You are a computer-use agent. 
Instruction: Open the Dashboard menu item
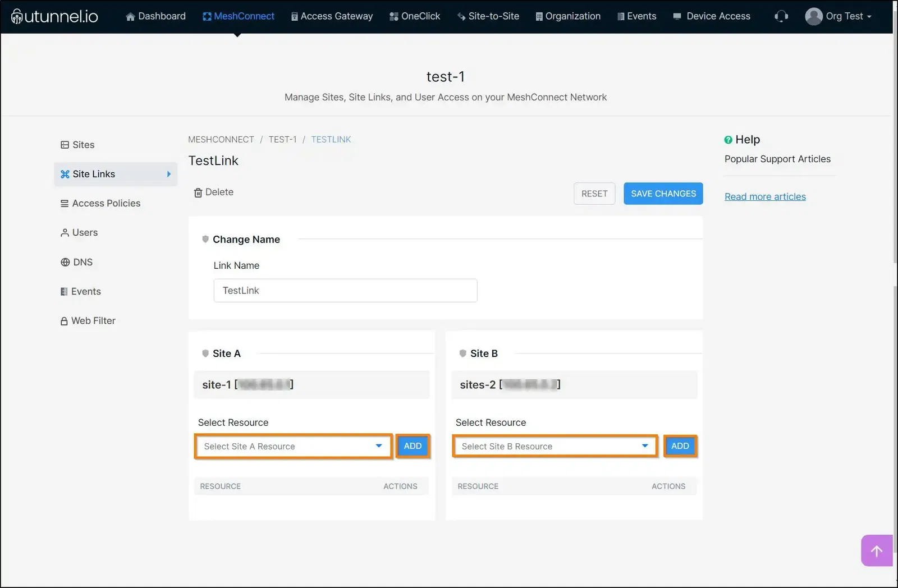click(155, 16)
